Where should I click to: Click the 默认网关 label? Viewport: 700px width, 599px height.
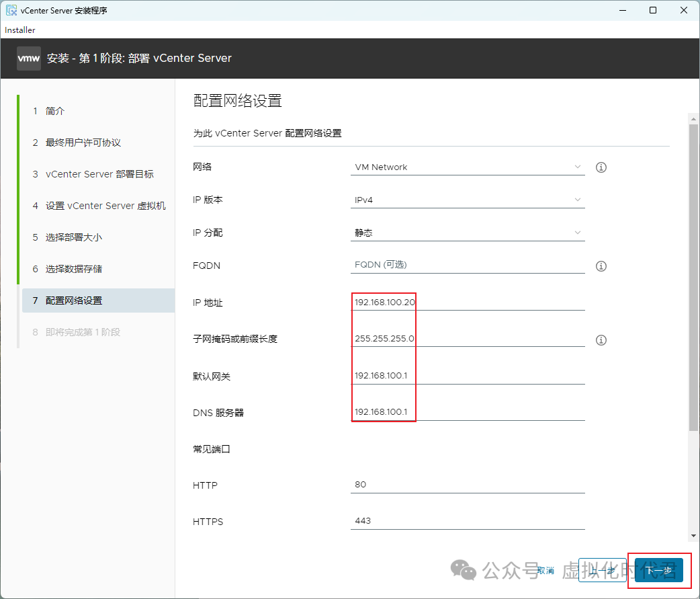[x=212, y=376]
